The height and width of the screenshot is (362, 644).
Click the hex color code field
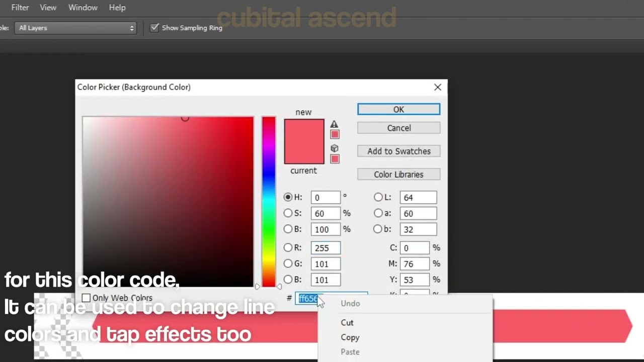(331, 298)
